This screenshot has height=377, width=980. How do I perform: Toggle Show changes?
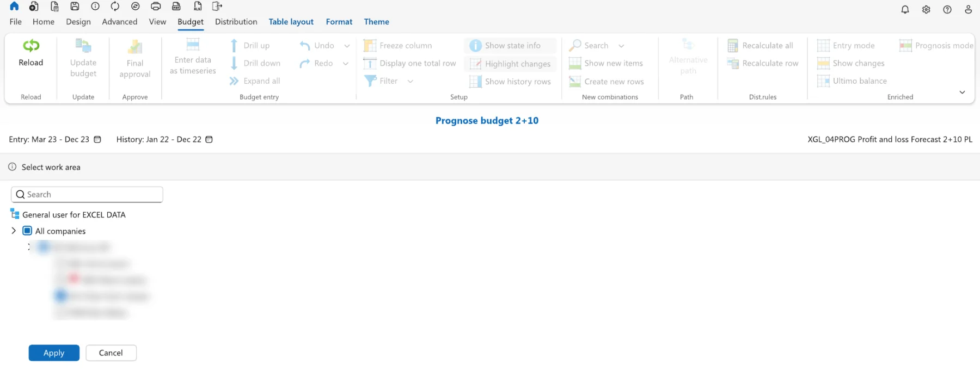pyautogui.click(x=851, y=63)
